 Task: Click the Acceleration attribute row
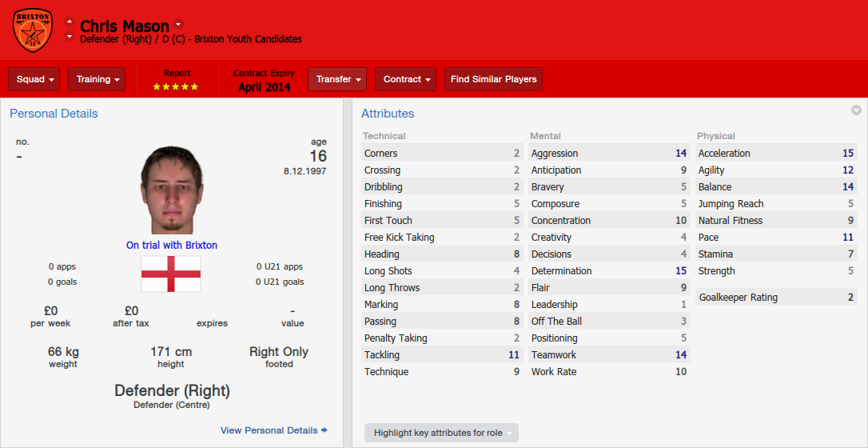pyautogui.click(x=776, y=154)
